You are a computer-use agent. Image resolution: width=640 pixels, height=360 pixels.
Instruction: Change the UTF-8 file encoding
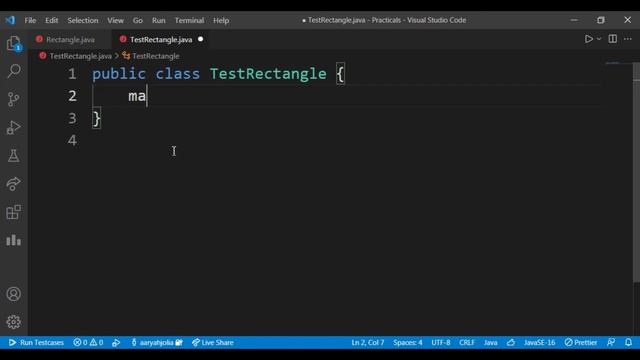point(441,342)
